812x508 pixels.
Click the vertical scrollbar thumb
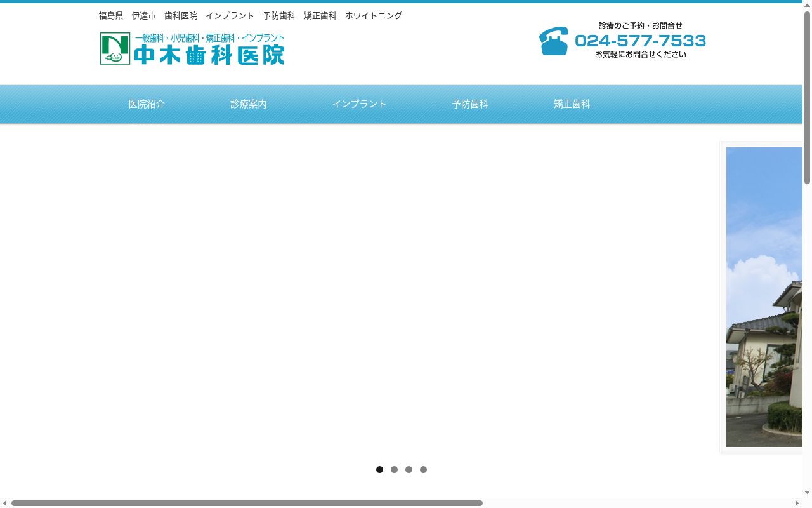pyautogui.click(x=807, y=98)
